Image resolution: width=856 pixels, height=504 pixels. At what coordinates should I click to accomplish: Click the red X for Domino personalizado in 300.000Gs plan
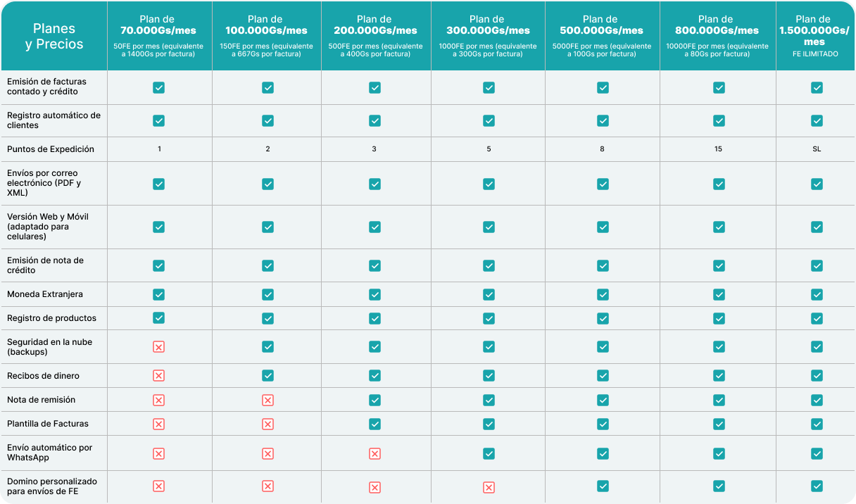point(489,487)
